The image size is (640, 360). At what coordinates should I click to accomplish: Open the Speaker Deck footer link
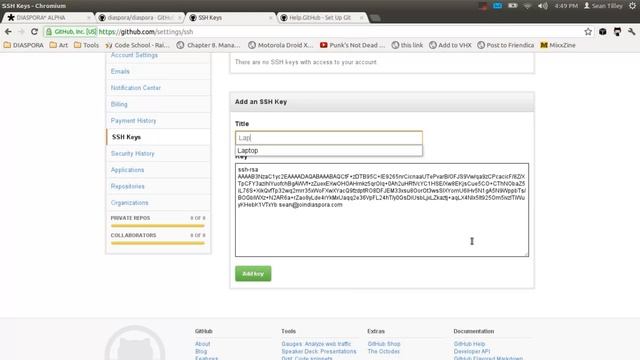[x=318, y=351]
